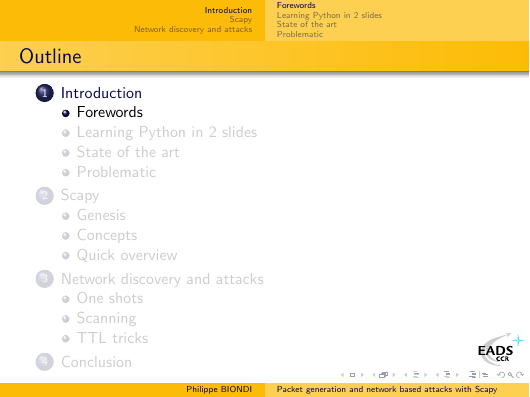Click the go forward curved arrow icon

520,375
